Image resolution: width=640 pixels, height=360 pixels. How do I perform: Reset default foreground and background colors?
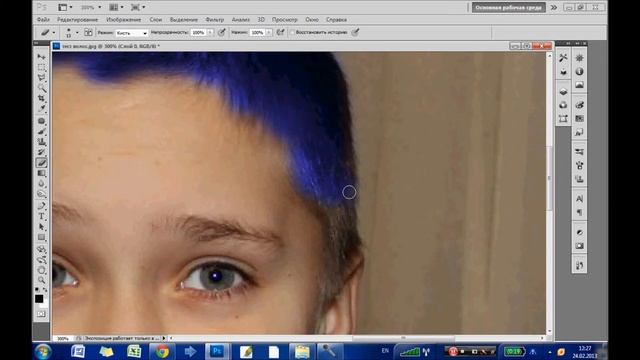point(37,289)
